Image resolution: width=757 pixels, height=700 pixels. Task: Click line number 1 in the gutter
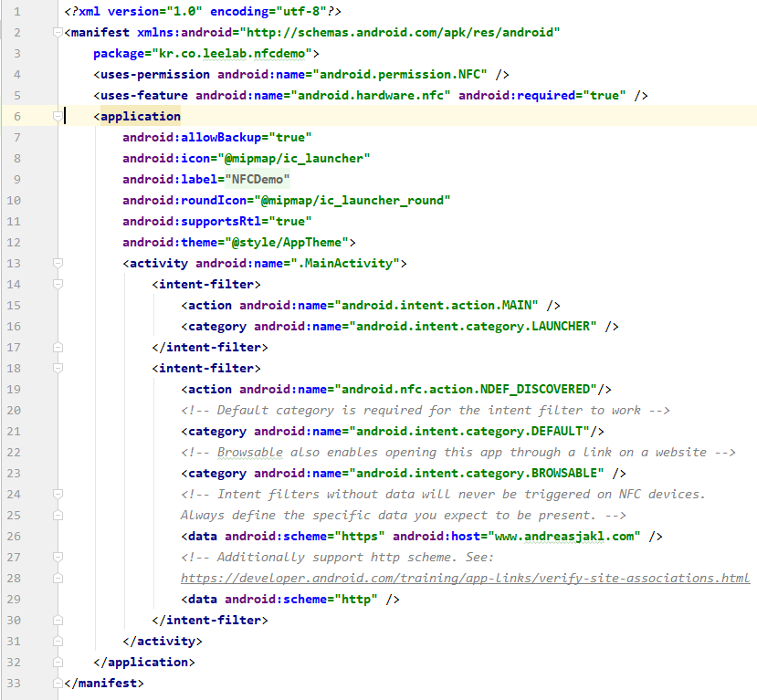17,12
